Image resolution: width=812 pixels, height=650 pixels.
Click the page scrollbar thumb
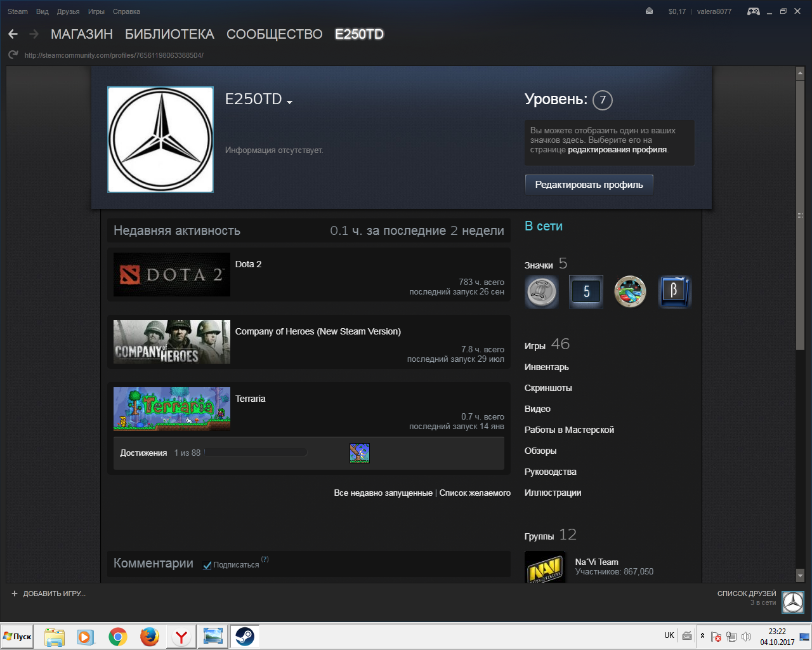(800, 215)
